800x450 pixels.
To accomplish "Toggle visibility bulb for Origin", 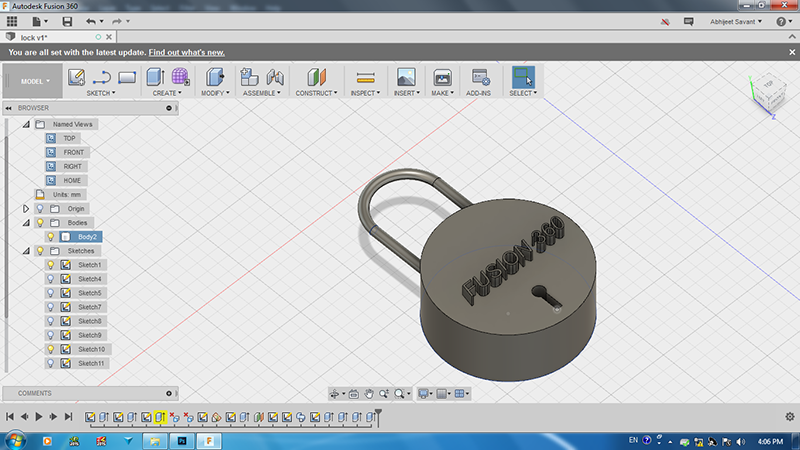I will 40,209.
